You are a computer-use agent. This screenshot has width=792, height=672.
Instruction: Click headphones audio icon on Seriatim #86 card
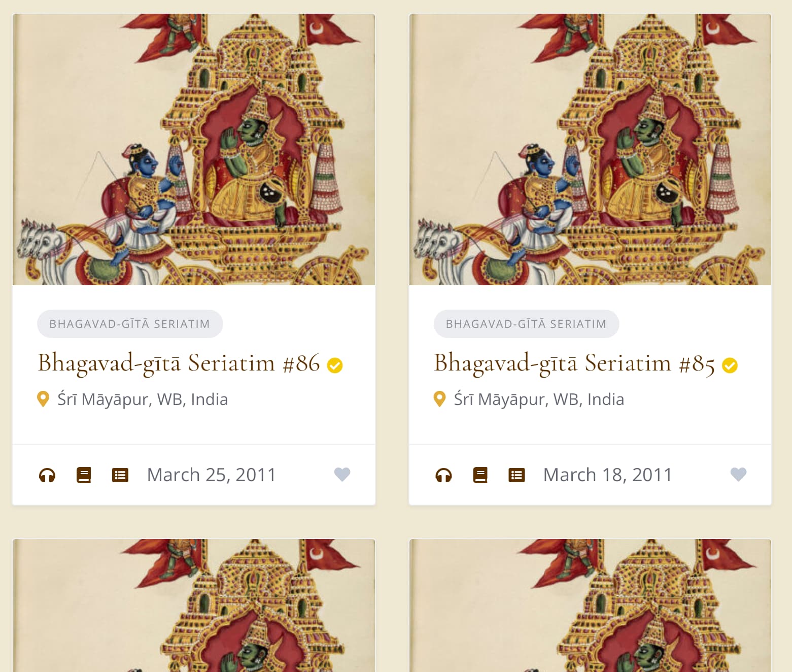pos(47,475)
